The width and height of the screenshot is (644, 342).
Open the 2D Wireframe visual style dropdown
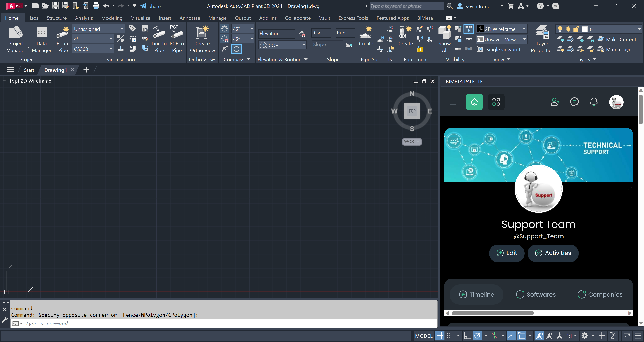pos(501,29)
